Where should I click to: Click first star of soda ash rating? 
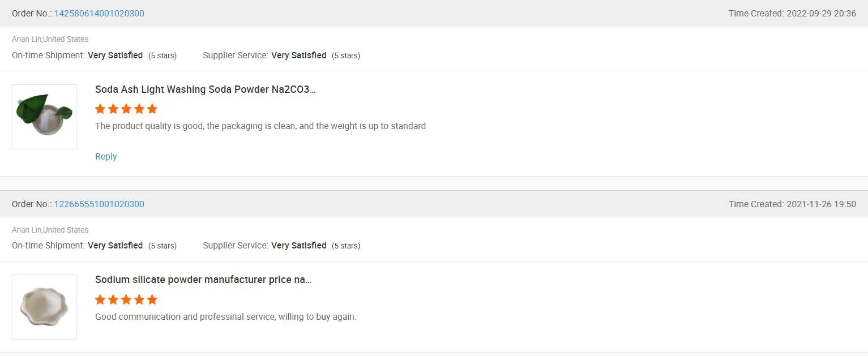[100, 109]
